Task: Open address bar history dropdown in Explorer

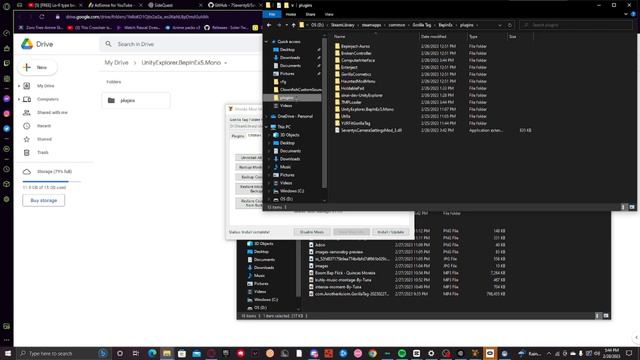Action: point(500,25)
